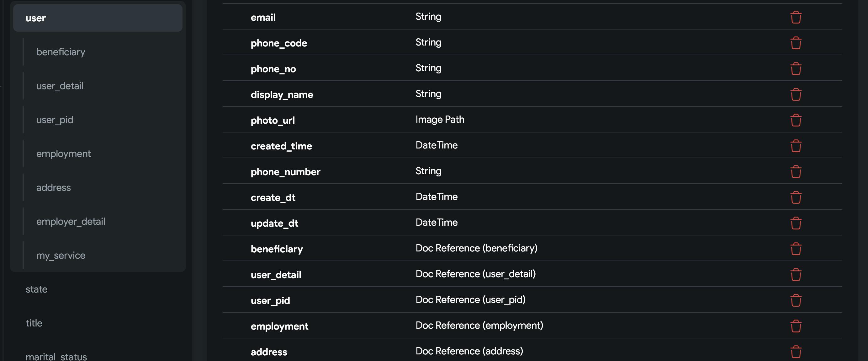Click trash icon for photo_url row
Viewport: 868px width, 361px height.
tap(796, 120)
